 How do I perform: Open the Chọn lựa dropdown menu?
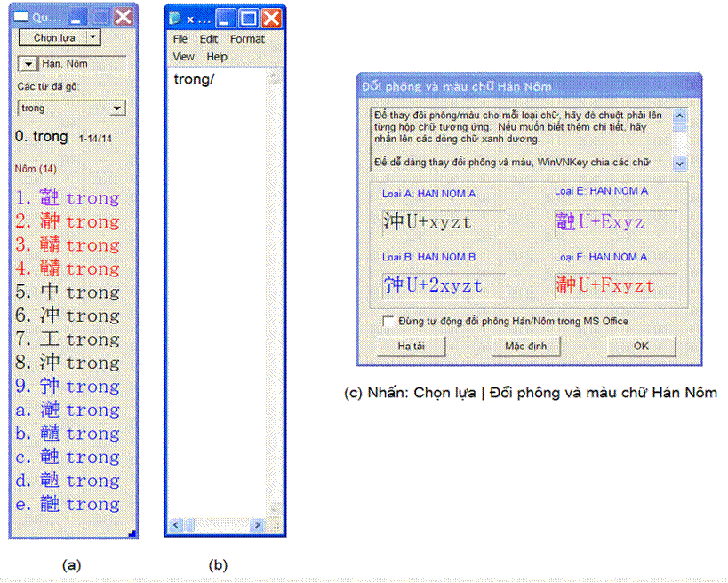pos(60,37)
